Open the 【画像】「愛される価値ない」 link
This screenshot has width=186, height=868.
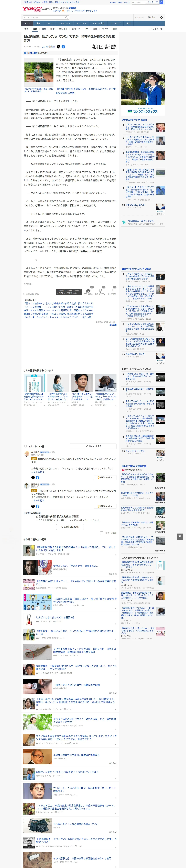point(86,91)
